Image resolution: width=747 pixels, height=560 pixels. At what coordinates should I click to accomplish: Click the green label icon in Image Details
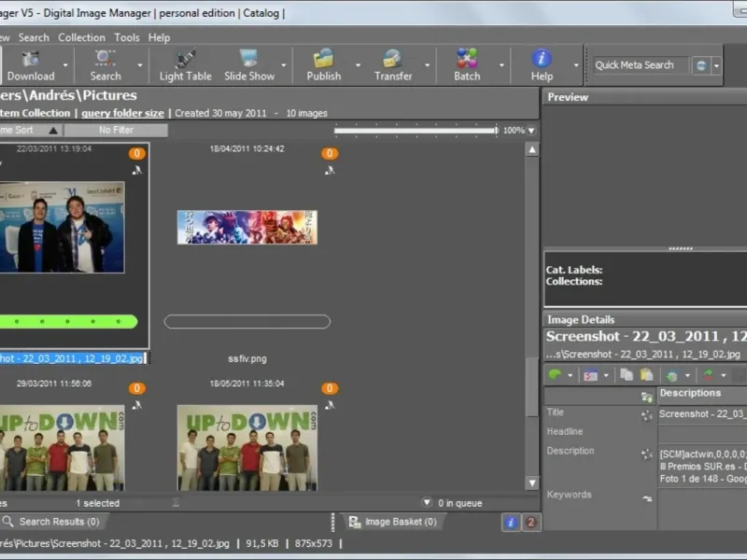(x=555, y=375)
